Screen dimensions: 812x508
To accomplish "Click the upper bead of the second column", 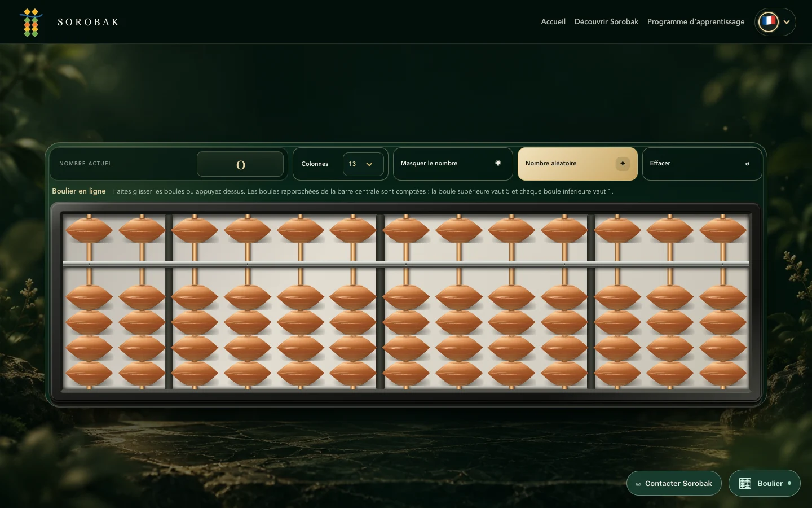I will (142, 230).
